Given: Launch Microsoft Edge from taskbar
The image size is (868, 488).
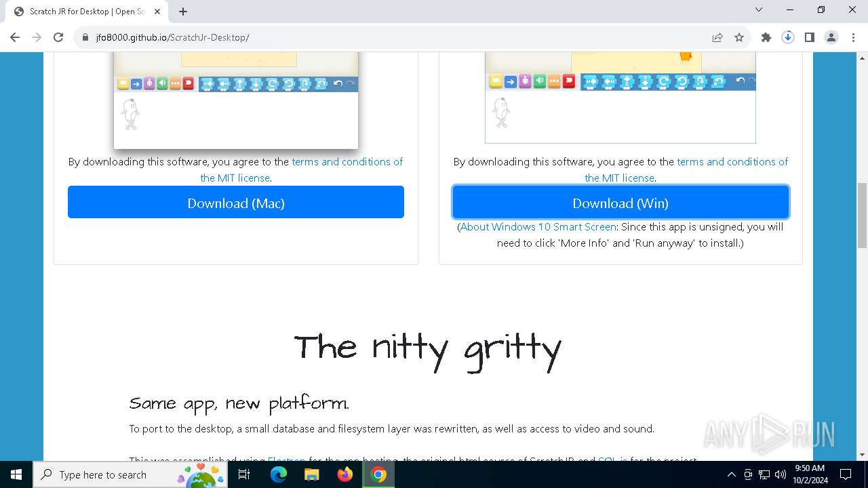Looking at the screenshot, I should 279,474.
